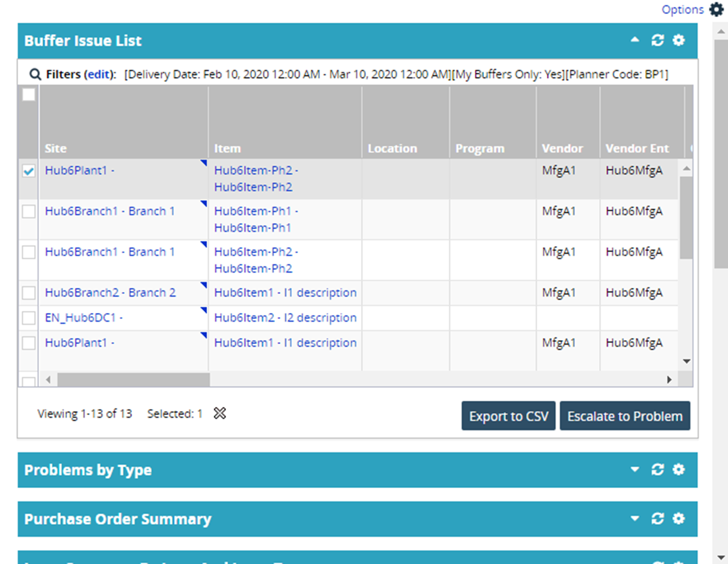Expand the Problems by Type panel
This screenshot has width=728, height=564.
tap(635, 470)
